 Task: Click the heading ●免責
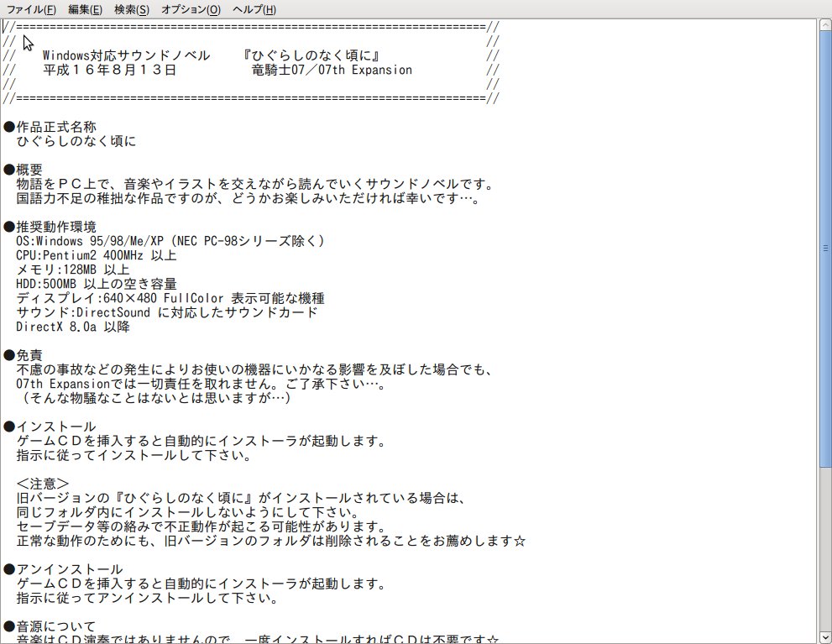tap(23, 355)
